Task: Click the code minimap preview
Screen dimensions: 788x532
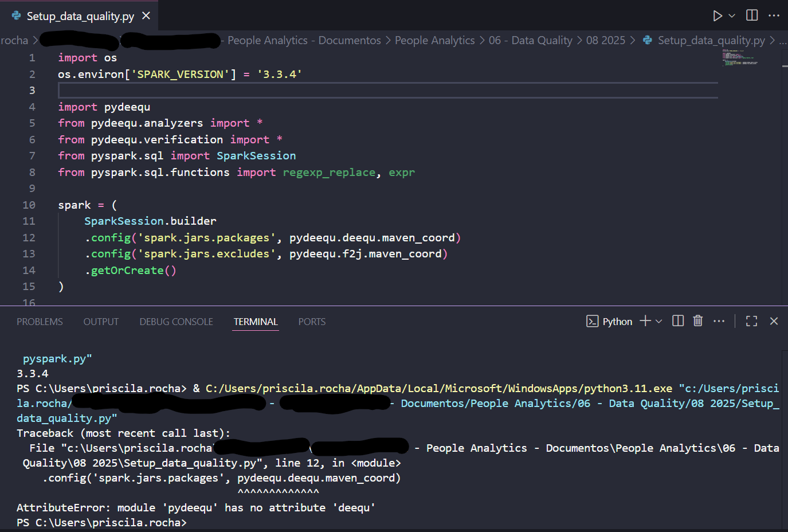Action: tap(740, 58)
